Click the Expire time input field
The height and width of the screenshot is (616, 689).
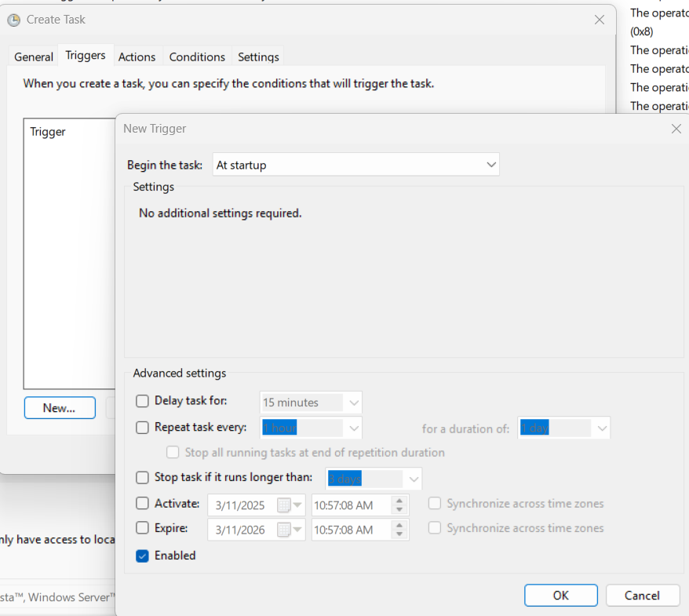[x=349, y=530]
